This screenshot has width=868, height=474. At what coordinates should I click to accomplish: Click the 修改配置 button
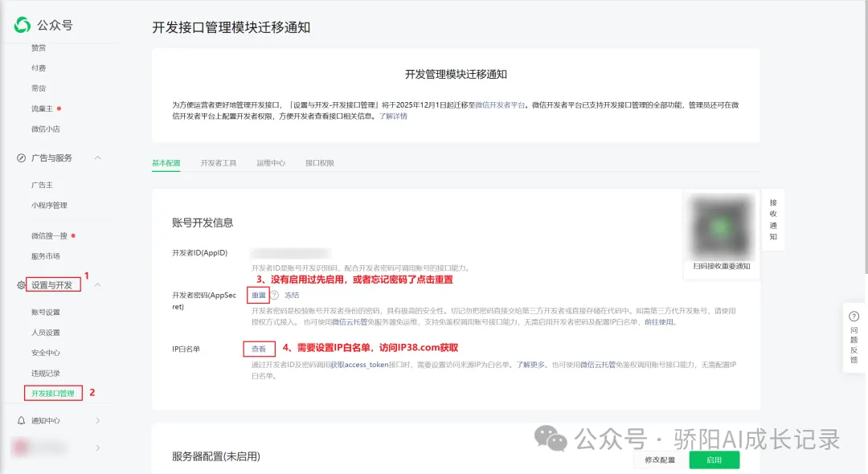tap(660, 460)
